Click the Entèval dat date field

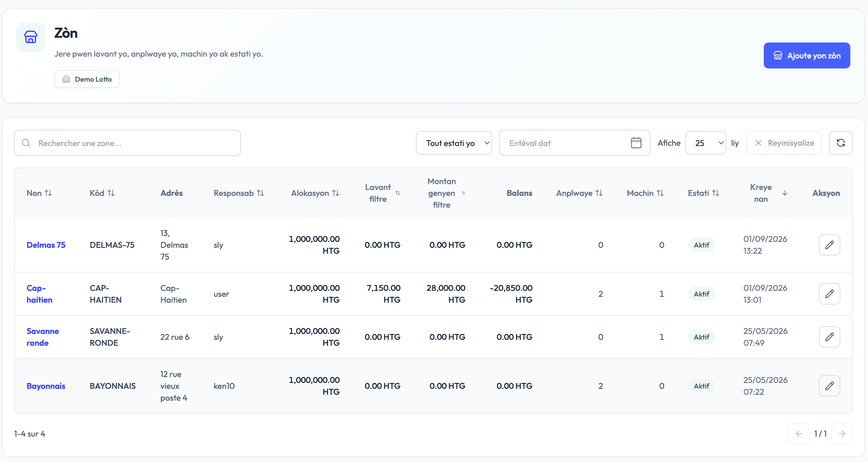(x=575, y=143)
